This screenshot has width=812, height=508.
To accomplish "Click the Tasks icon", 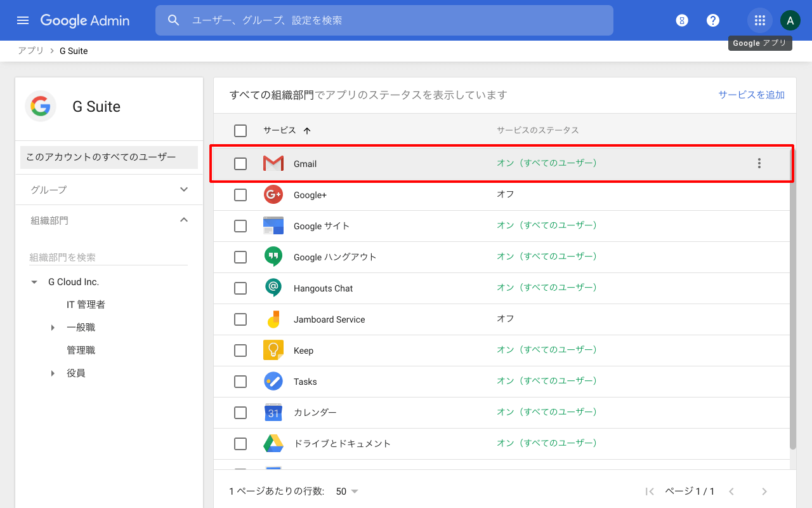I will coord(273,382).
